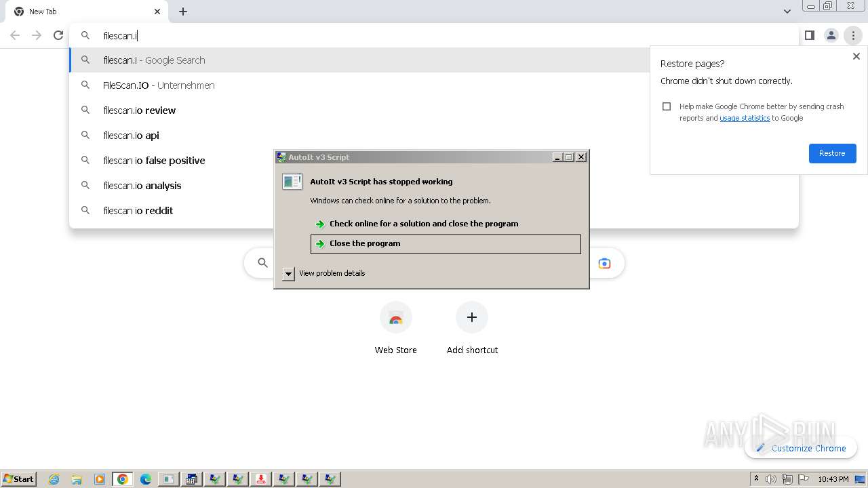Open a new tab with the plus button
This screenshot has height=488, width=868.
(x=183, y=12)
